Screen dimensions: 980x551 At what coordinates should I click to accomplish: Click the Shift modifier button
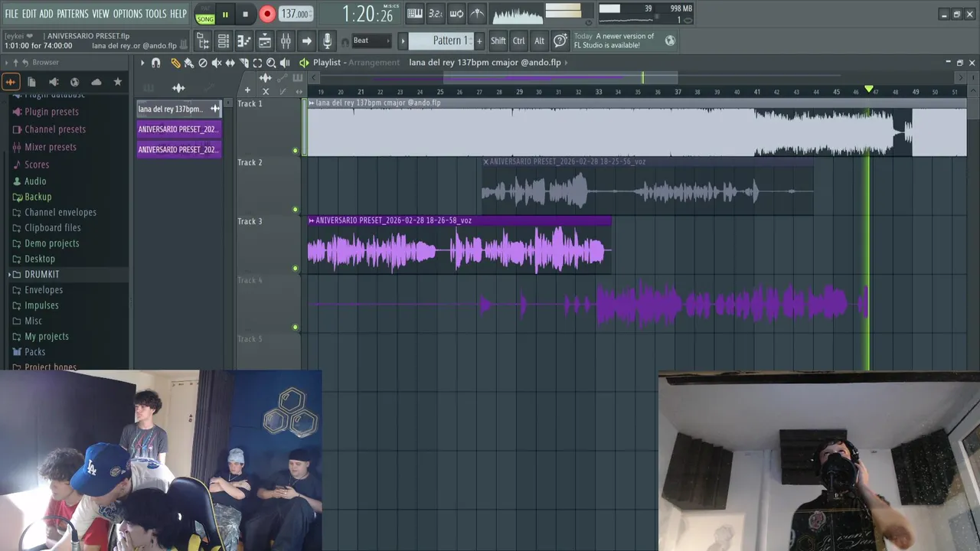498,41
